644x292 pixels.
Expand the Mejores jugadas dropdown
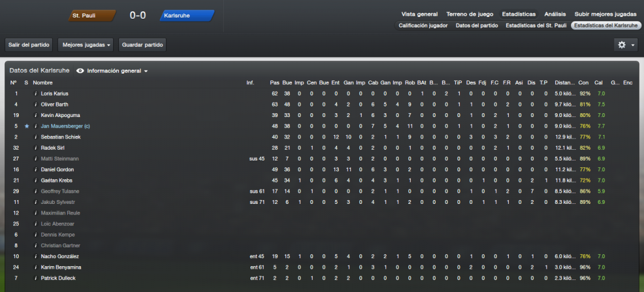click(86, 45)
